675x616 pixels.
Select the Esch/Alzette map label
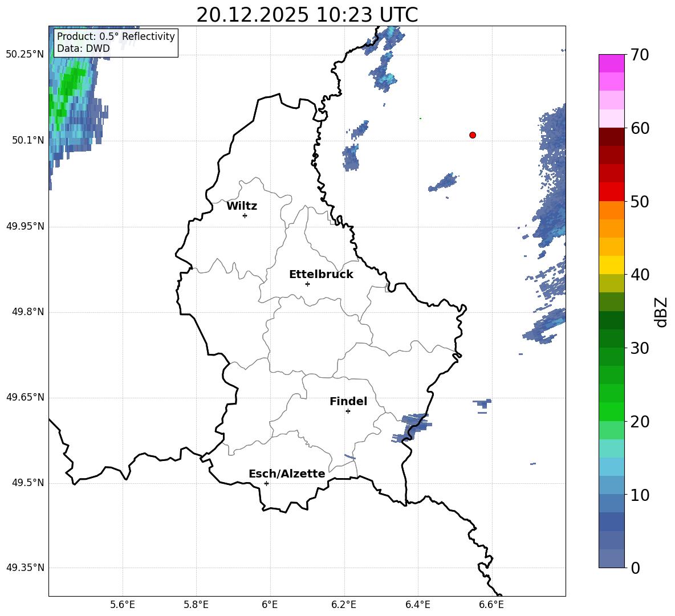point(287,474)
